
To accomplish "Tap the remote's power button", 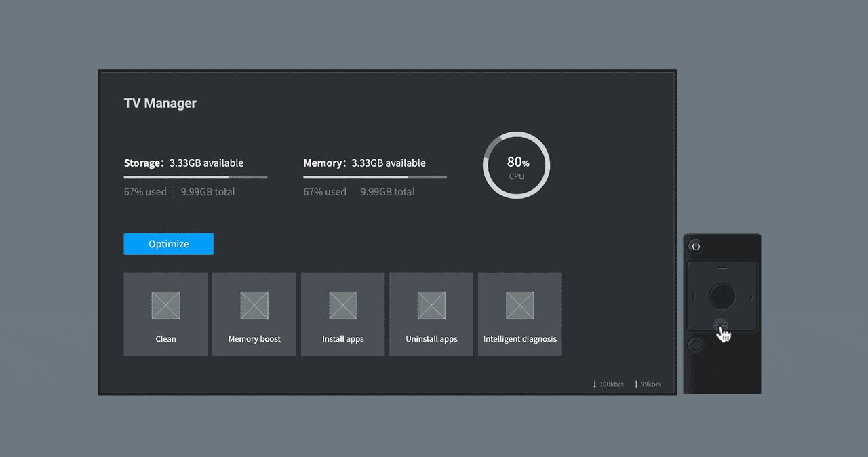I will tap(696, 246).
